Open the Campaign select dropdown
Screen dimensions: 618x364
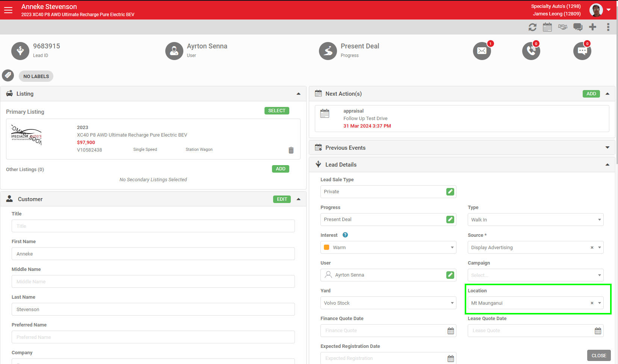pos(536,275)
